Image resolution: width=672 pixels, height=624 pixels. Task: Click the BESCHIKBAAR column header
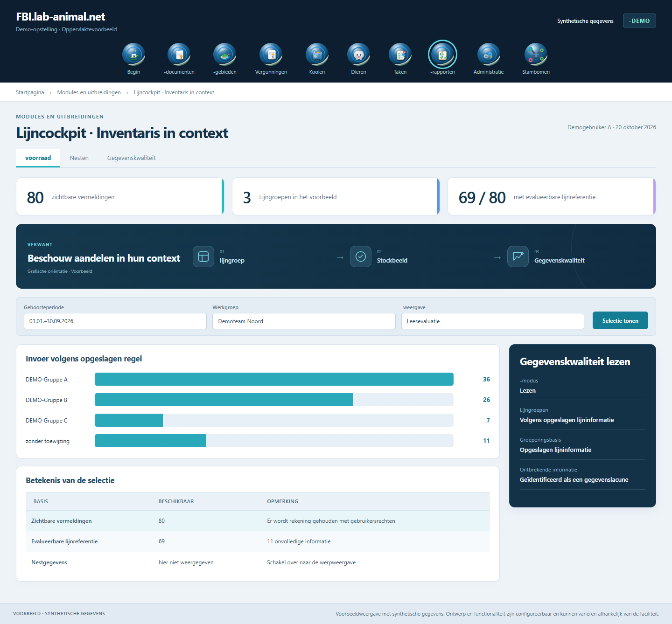(x=176, y=501)
